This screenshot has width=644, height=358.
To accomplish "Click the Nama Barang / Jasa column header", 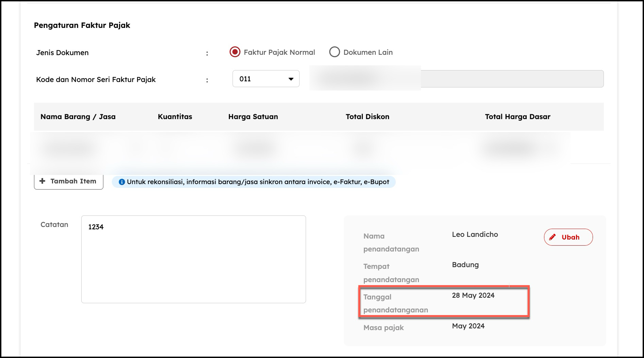I will coord(78,117).
